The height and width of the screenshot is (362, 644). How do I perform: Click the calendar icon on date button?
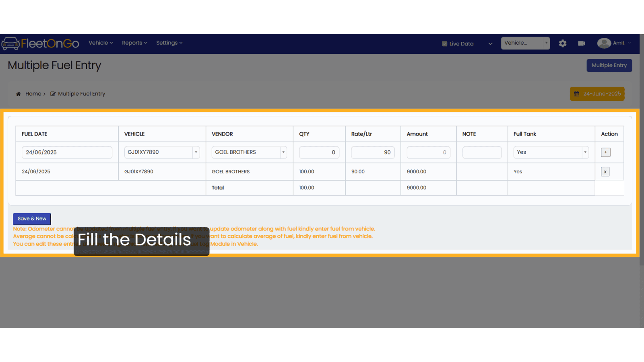[x=576, y=94]
